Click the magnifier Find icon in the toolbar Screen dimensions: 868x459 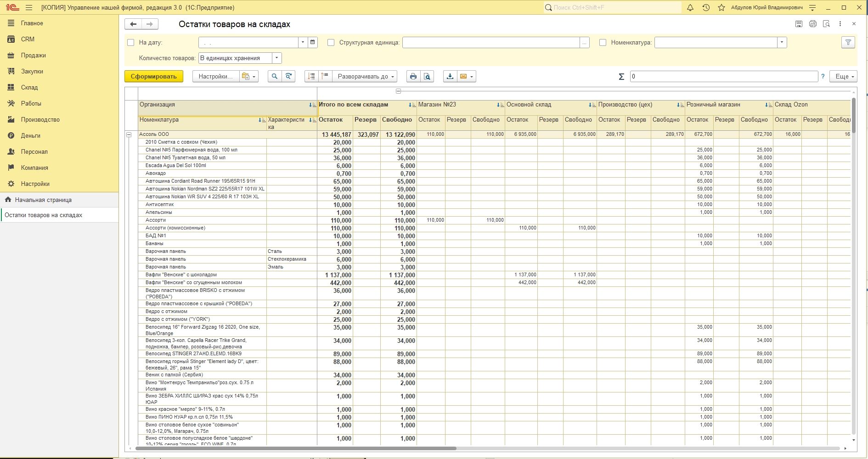275,76
